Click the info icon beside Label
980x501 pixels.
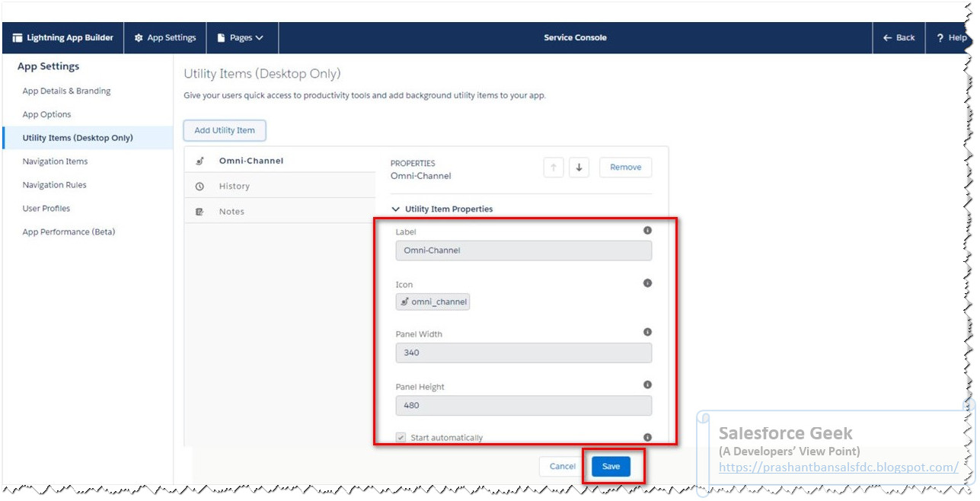tap(647, 230)
